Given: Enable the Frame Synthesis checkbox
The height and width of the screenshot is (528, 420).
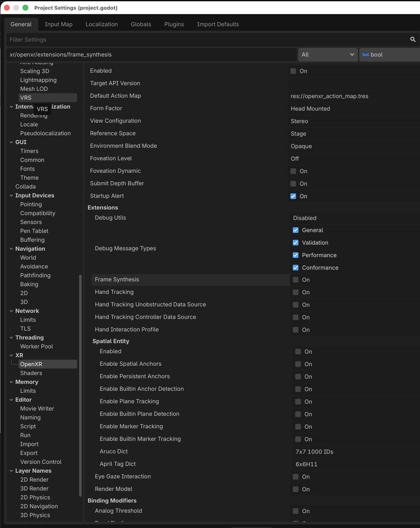Looking at the screenshot, I should [x=295, y=280].
